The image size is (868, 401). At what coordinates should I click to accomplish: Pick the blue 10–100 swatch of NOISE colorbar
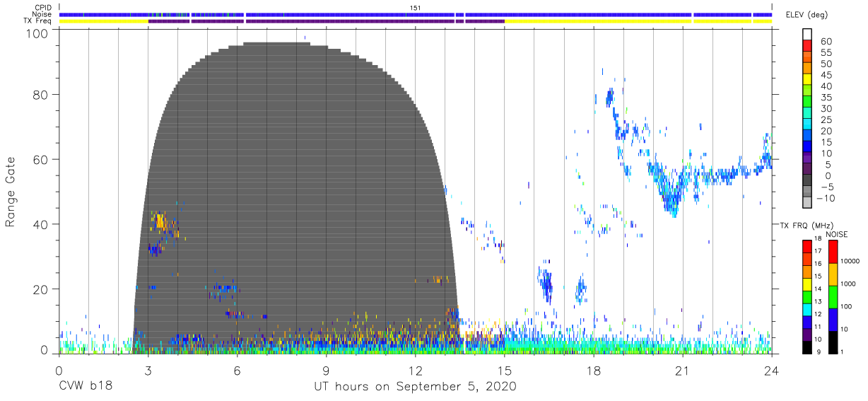click(833, 319)
